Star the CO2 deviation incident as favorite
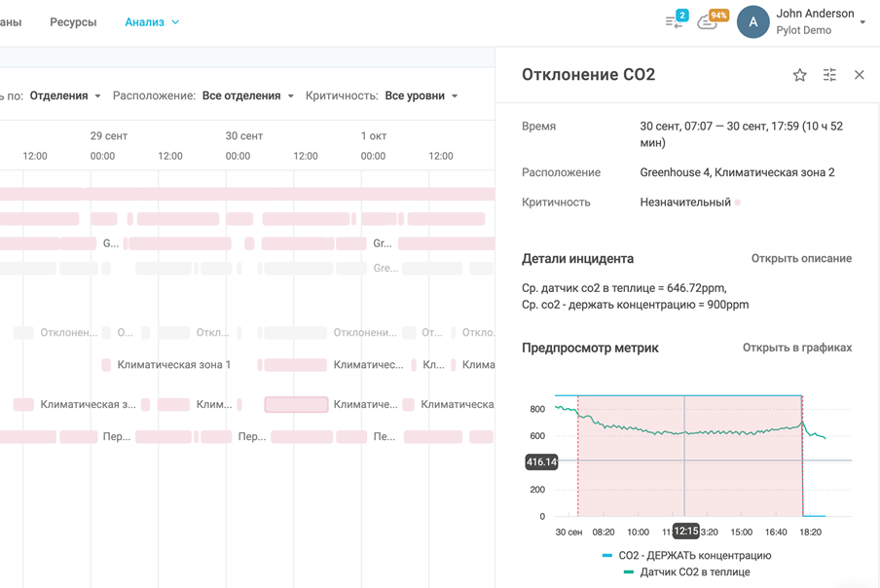The image size is (880, 588). coord(799,75)
